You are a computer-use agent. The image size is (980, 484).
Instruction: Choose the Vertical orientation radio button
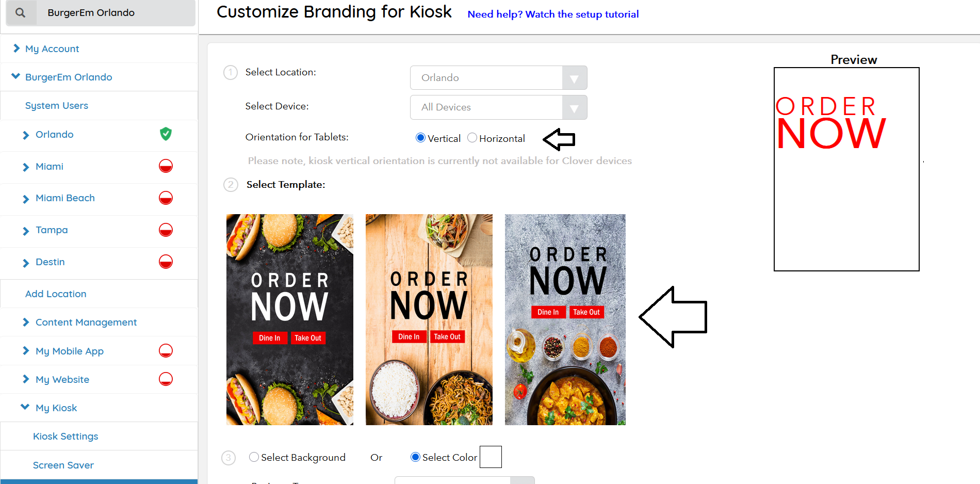click(x=420, y=138)
